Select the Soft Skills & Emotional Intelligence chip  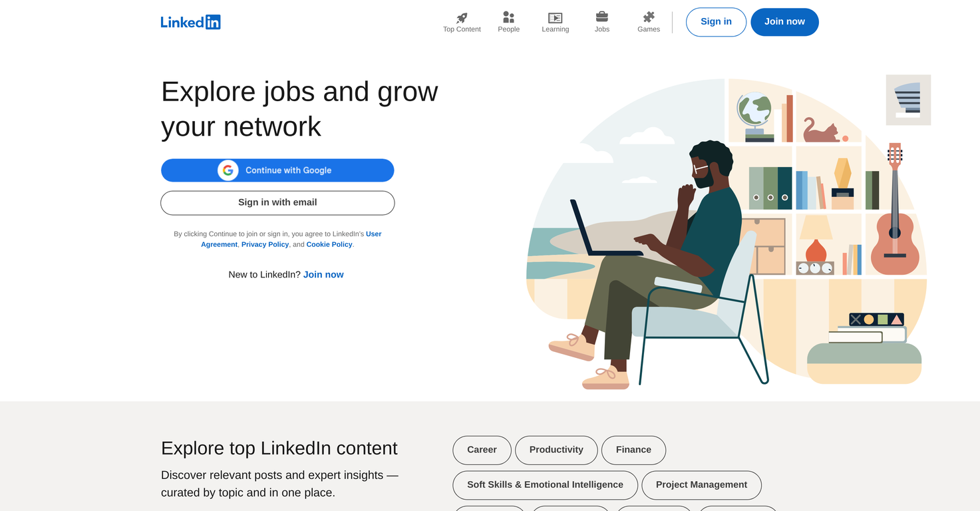coord(545,484)
